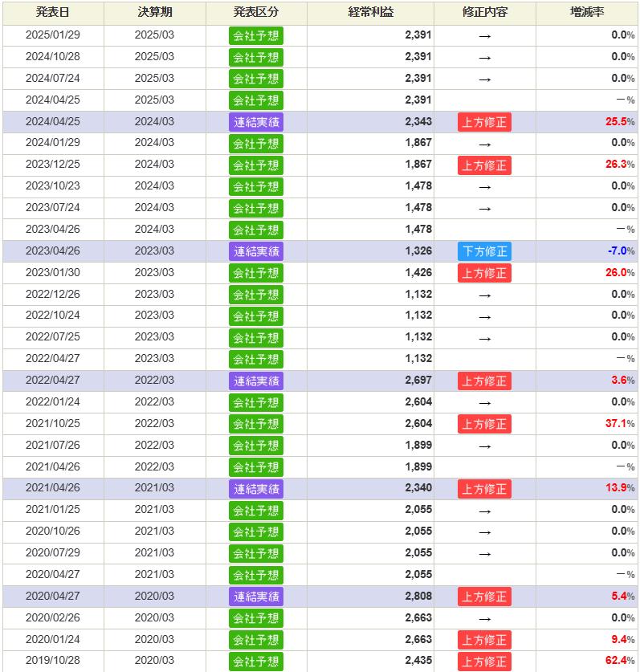Click 会社予想 badge in 2025/01/29 row
The height and width of the screenshot is (672, 640).
pyautogui.click(x=256, y=35)
